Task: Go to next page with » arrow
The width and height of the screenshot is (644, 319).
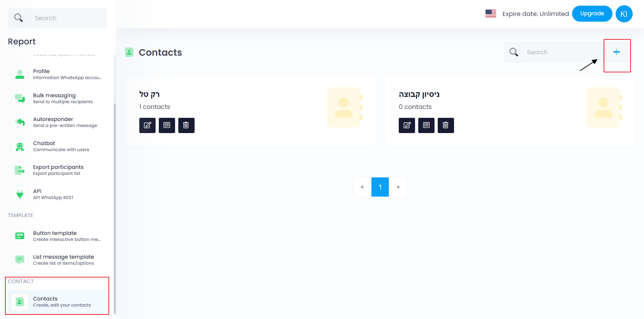Action: [x=398, y=187]
